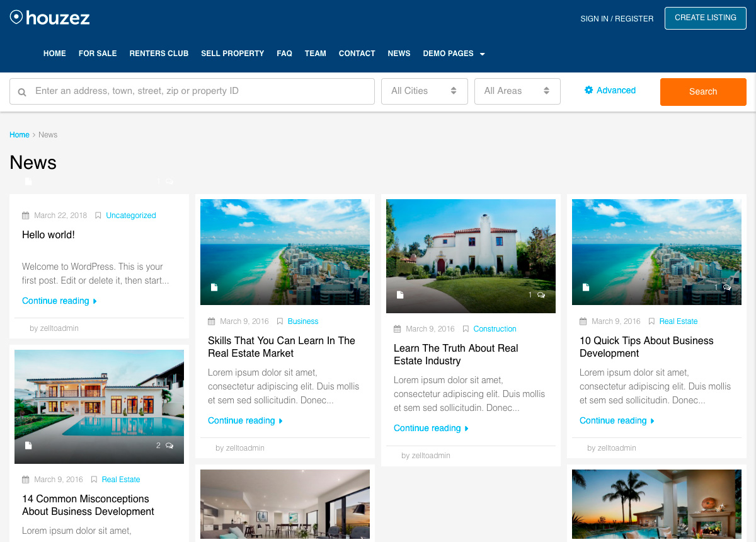Click 'by zelltoadmin' under the Hello world! post
756x542 pixels.
(x=54, y=328)
